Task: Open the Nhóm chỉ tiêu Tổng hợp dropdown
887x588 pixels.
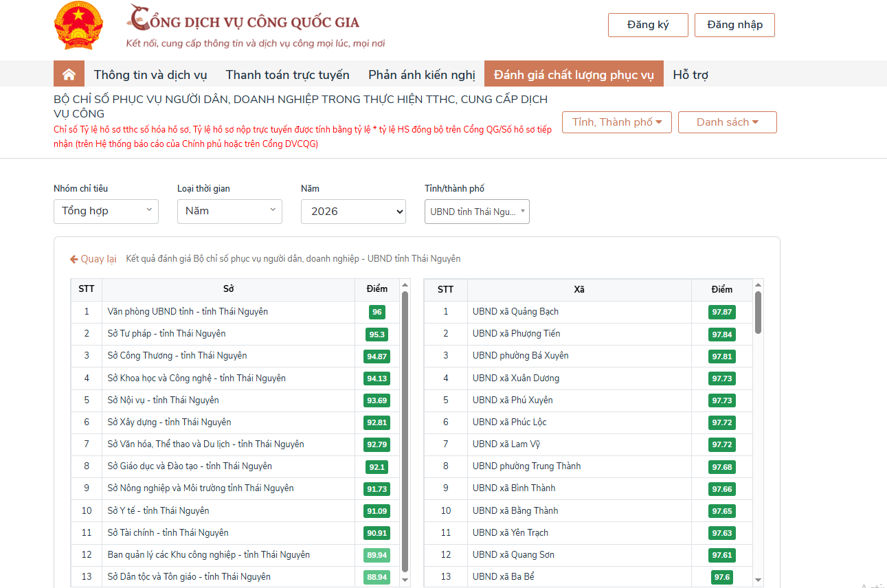Action: [106, 212]
